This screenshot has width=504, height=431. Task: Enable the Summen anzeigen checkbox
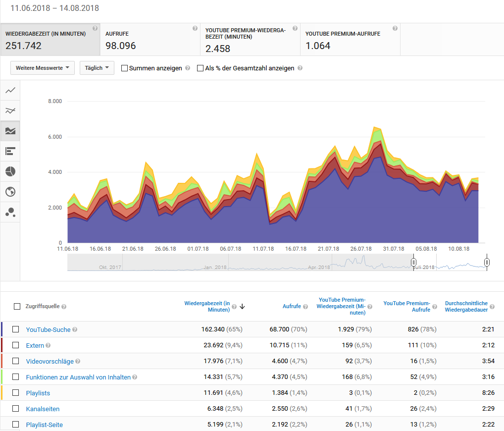pos(125,68)
